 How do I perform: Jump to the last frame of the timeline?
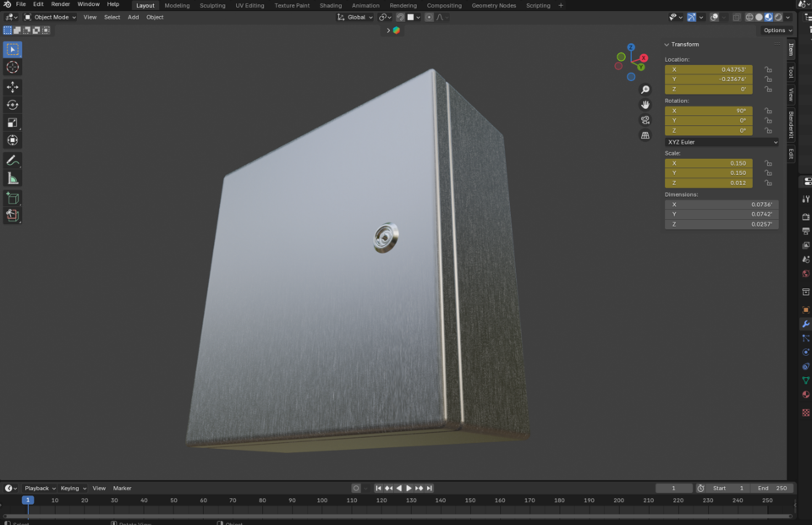429,488
